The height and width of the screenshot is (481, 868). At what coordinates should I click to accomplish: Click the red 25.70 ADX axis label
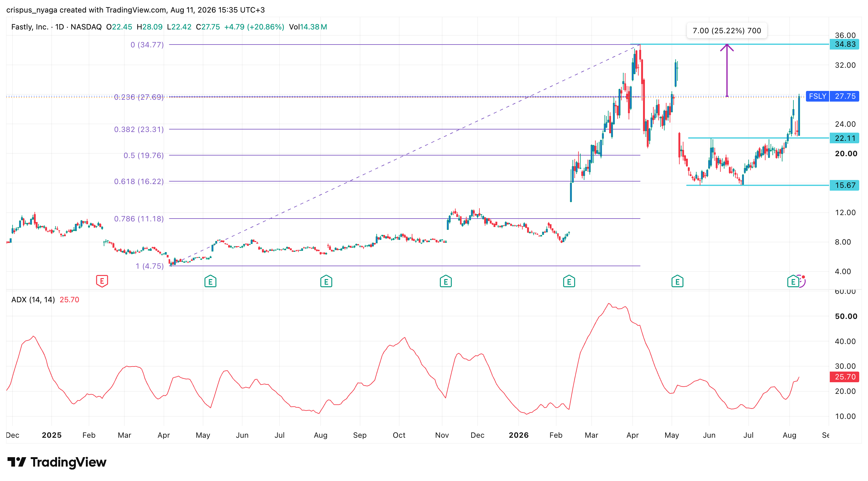[x=844, y=377]
